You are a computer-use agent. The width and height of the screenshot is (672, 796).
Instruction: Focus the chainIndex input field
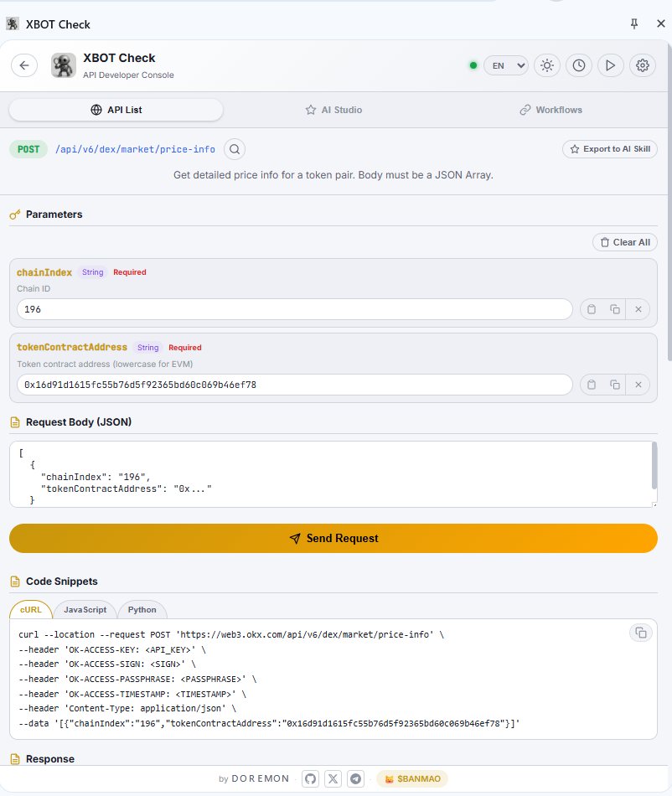pyautogui.click(x=294, y=309)
